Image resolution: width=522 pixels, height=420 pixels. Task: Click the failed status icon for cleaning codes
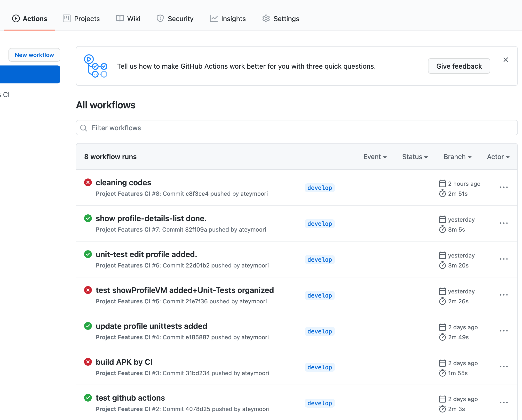88,182
